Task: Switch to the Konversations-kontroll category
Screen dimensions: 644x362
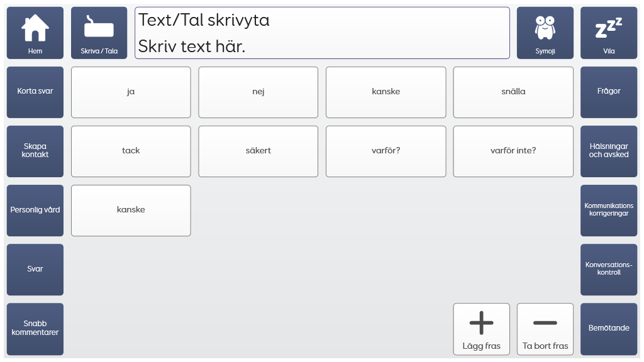Action: click(608, 269)
